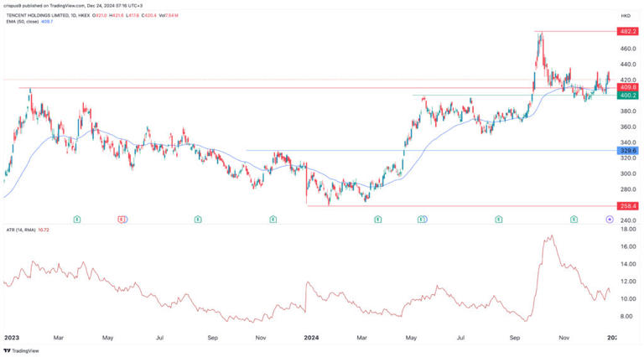
Task: Select the red 258.4 price label
Action: [627, 205]
